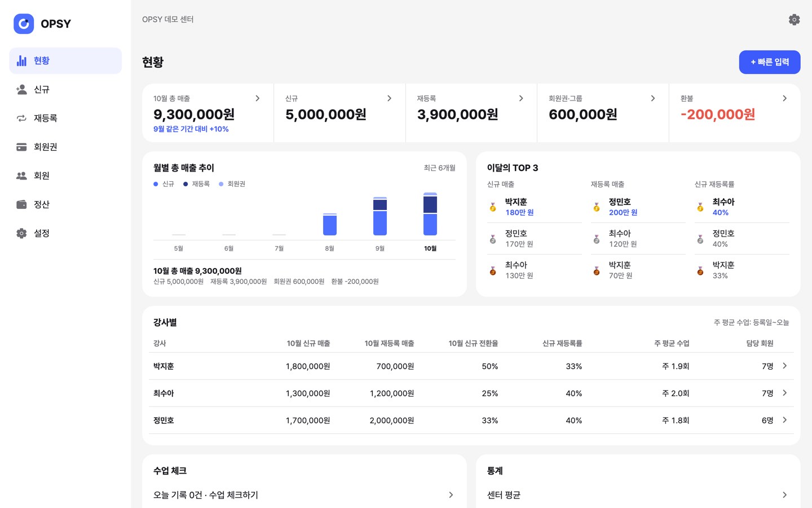Open 최수아 instructor row chevron
The image size is (812, 508).
785,393
